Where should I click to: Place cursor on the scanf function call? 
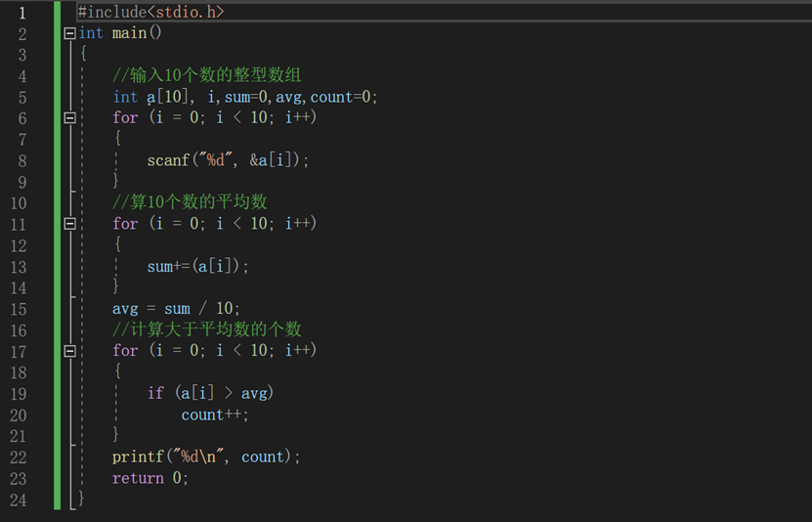168,160
